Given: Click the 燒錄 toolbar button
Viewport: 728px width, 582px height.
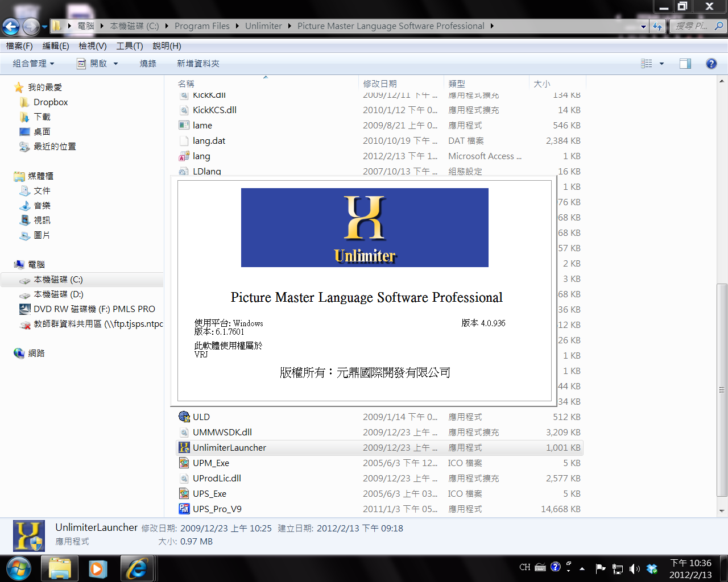Looking at the screenshot, I should pyautogui.click(x=148, y=64).
